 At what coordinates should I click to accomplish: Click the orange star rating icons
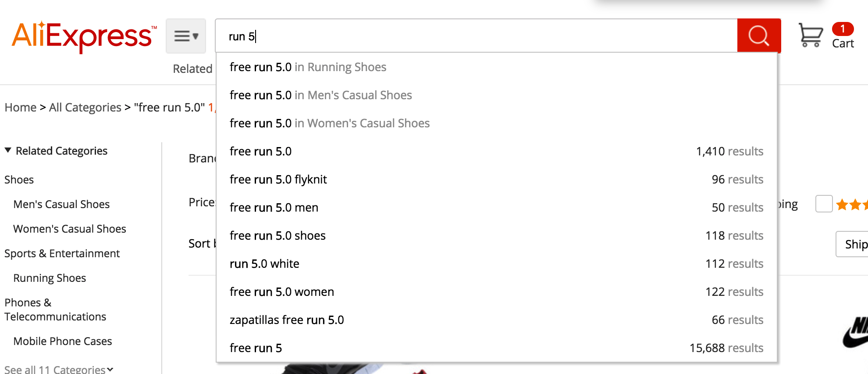[852, 205]
